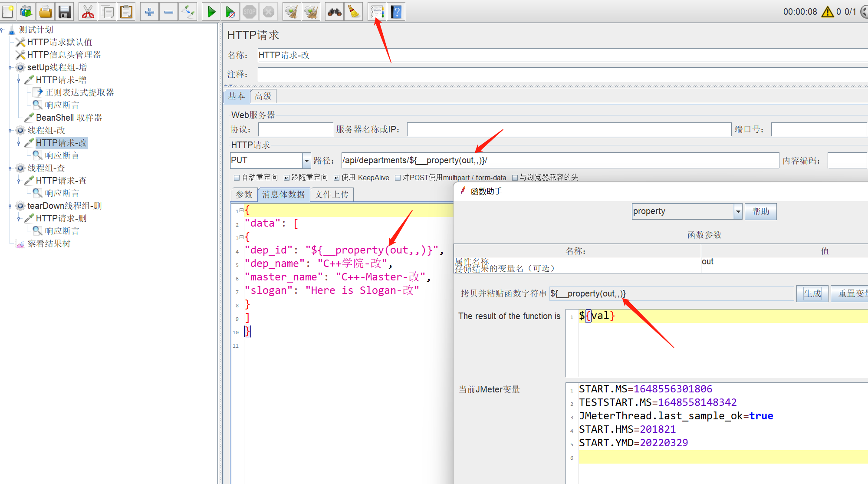Collapse the setUp线程组-增 tree node
This screenshot has height=484, width=868.
[x=10, y=68]
